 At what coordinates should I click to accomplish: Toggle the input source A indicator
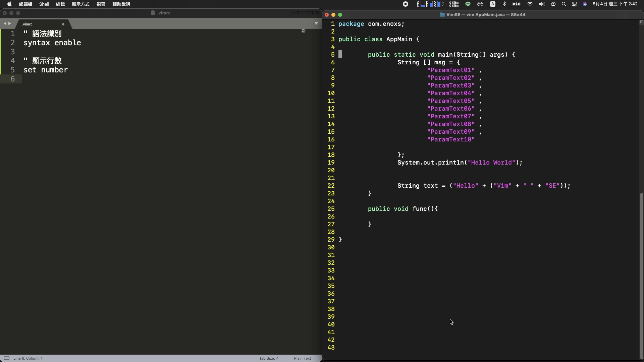[493, 4]
